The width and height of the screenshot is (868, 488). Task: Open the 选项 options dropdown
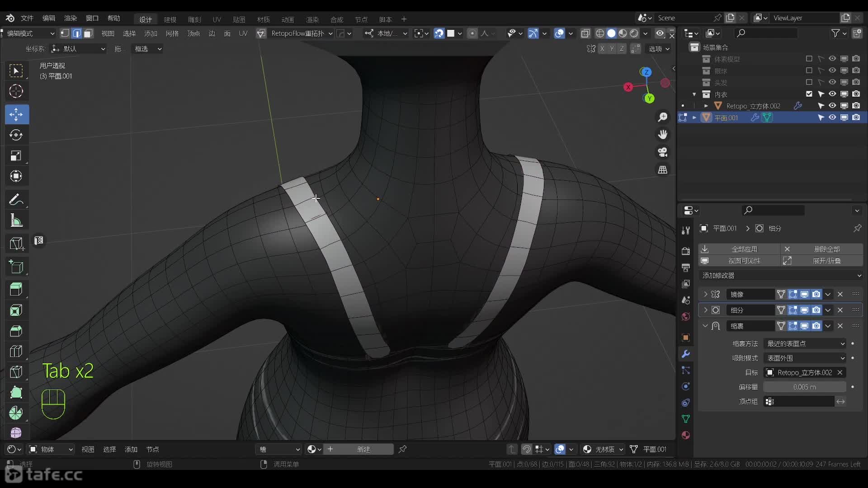click(659, 49)
